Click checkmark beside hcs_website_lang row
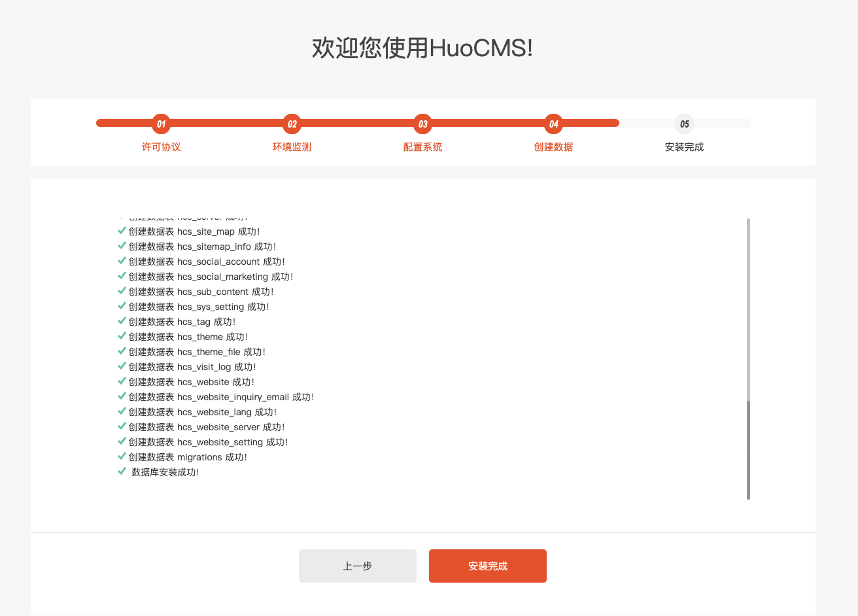The height and width of the screenshot is (616, 858). [122, 411]
